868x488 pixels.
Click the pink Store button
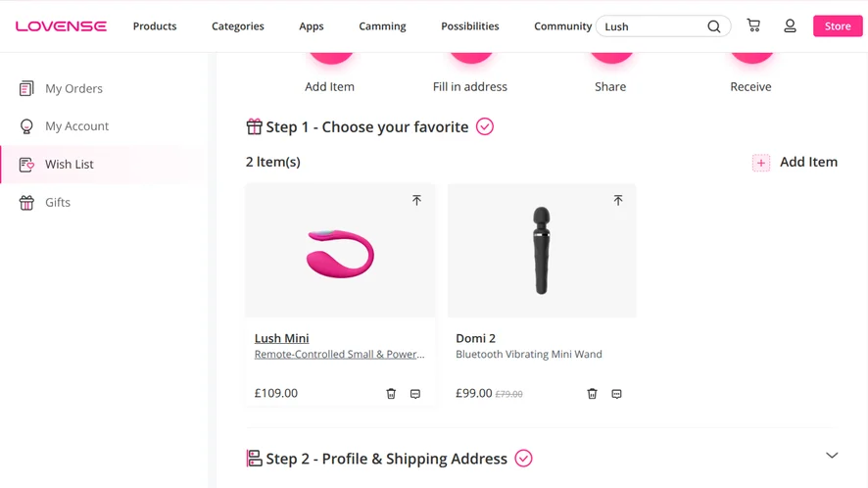[x=838, y=26]
